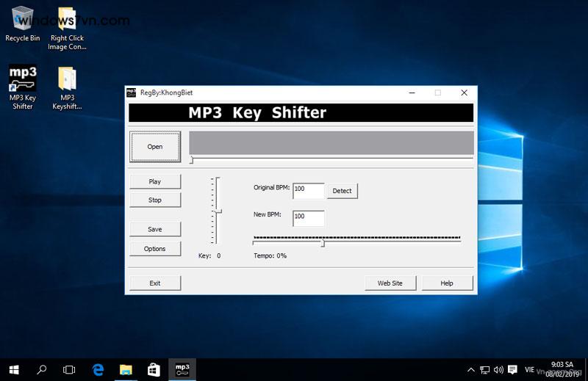Click the Save button

tap(155, 229)
